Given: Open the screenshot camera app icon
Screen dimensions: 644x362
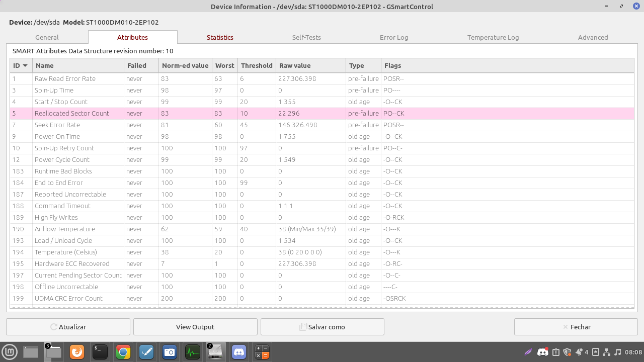Looking at the screenshot, I should (170, 352).
